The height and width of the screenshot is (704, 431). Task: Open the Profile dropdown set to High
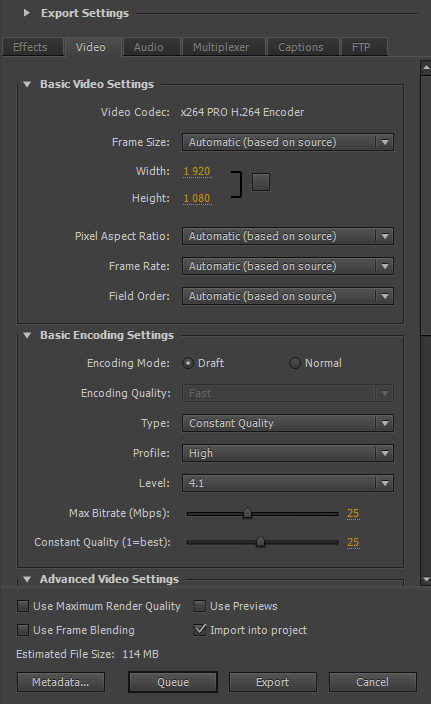click(288, 453)
